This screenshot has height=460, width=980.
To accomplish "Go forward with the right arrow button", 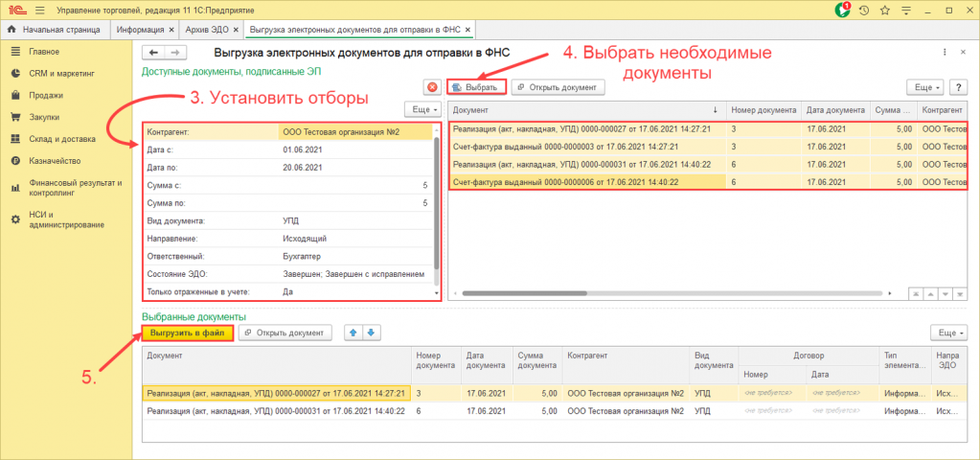I will (x=175, y=53).
